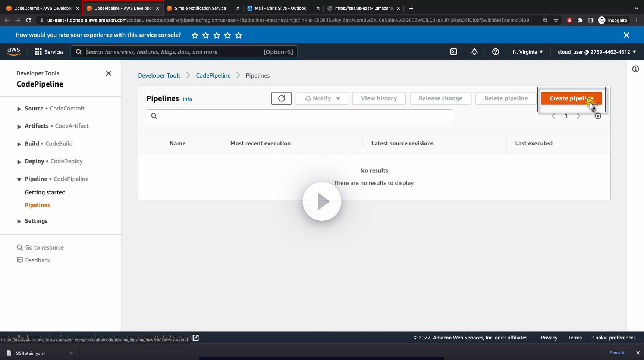Close the Developer Tools side navigation

click(109, 73)
